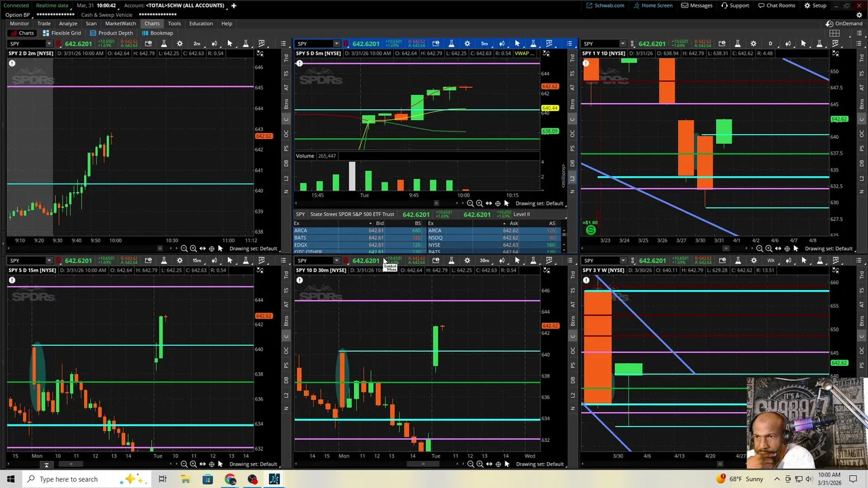Open Studies flask on SPY 5m chart

coord(451,43)
